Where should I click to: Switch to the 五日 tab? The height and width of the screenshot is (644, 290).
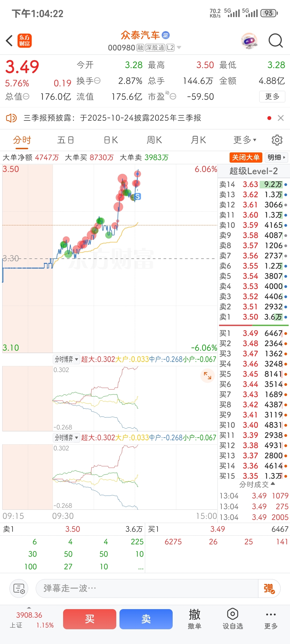tap(66, 140)
